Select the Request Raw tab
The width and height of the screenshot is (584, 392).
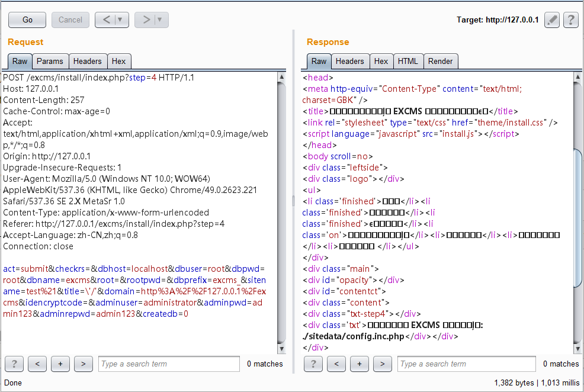pos(20,62)
